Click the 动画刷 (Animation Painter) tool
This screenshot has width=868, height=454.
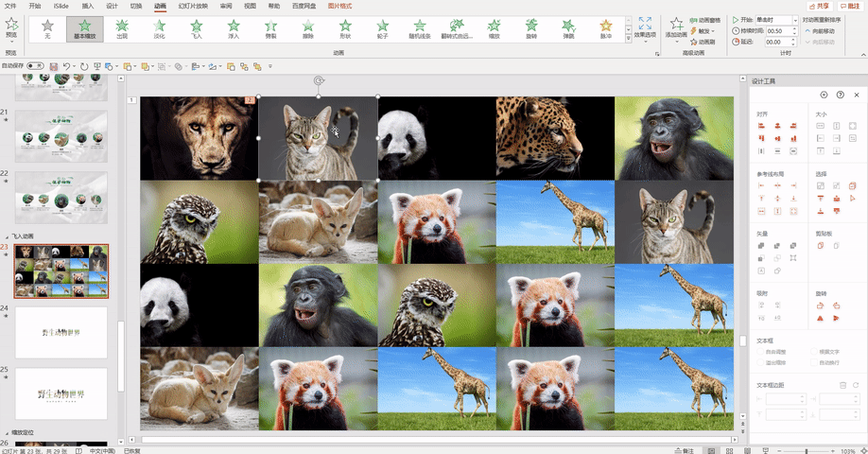tap(703, 42)
